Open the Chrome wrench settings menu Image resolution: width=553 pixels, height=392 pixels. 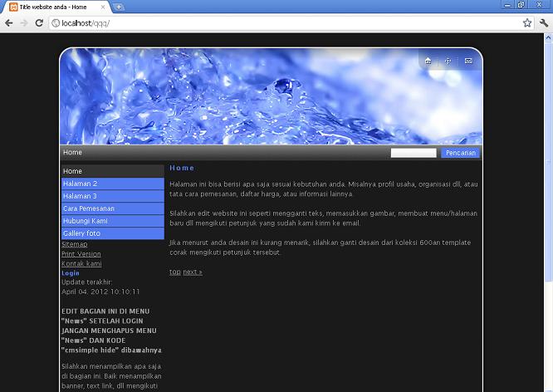(x=544, y=23)
